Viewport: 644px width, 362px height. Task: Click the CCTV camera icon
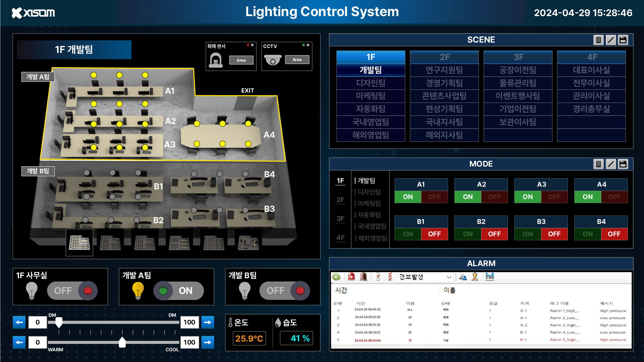(273, 60)
